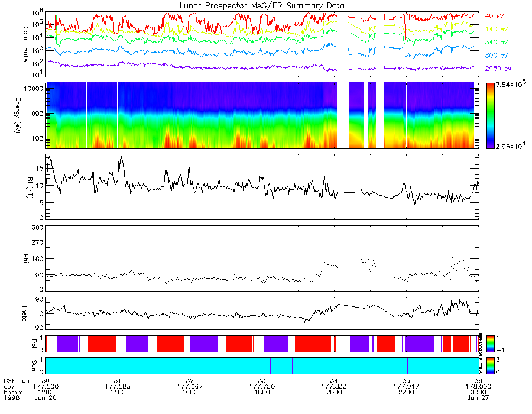
Task: Click the 'Sun' axis label
Action: pos(34,365)
